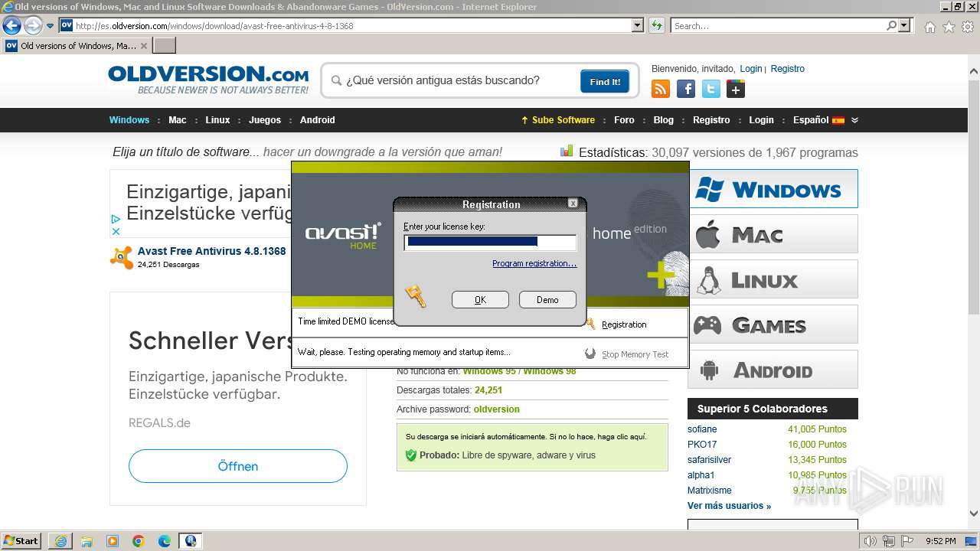Screen dimensions: 980x551
Task: Click the IE back arrow button
Action: click(11, 26)
